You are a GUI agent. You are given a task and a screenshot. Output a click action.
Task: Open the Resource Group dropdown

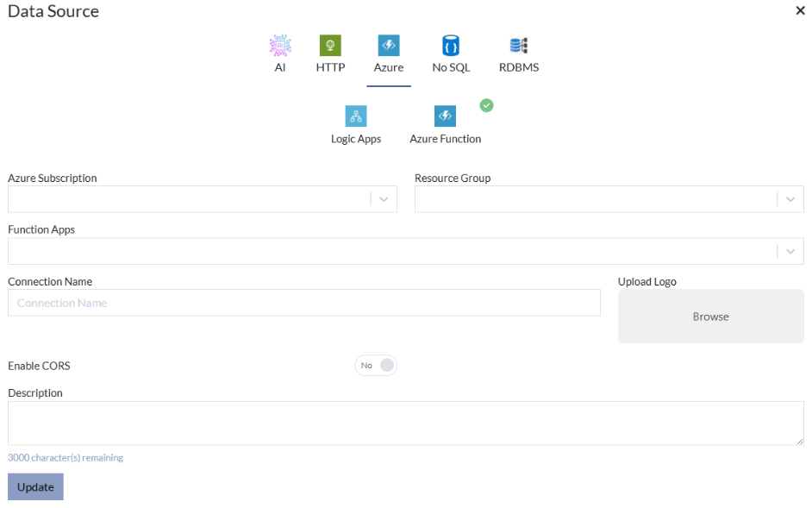(609, 199)
